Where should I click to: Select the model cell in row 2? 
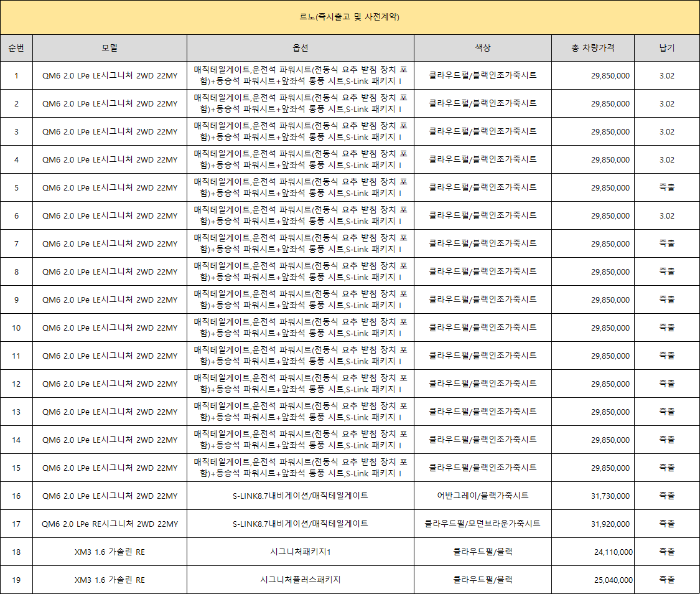tap(110, 103)
